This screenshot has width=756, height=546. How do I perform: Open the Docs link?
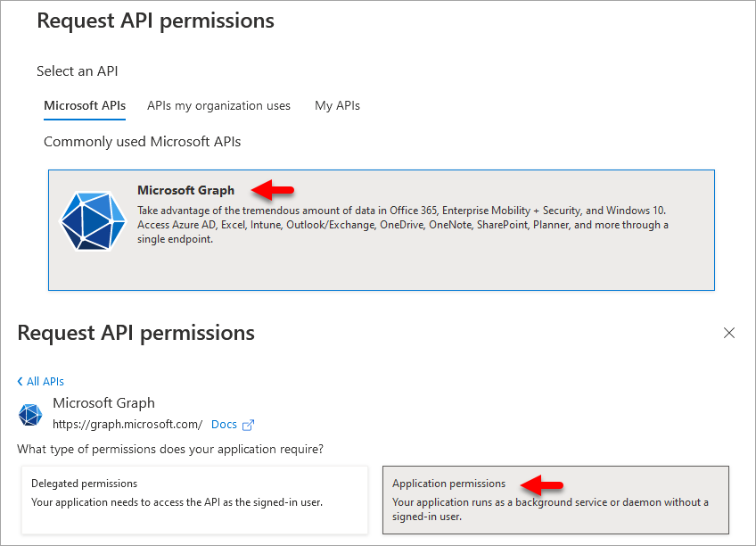224,425
